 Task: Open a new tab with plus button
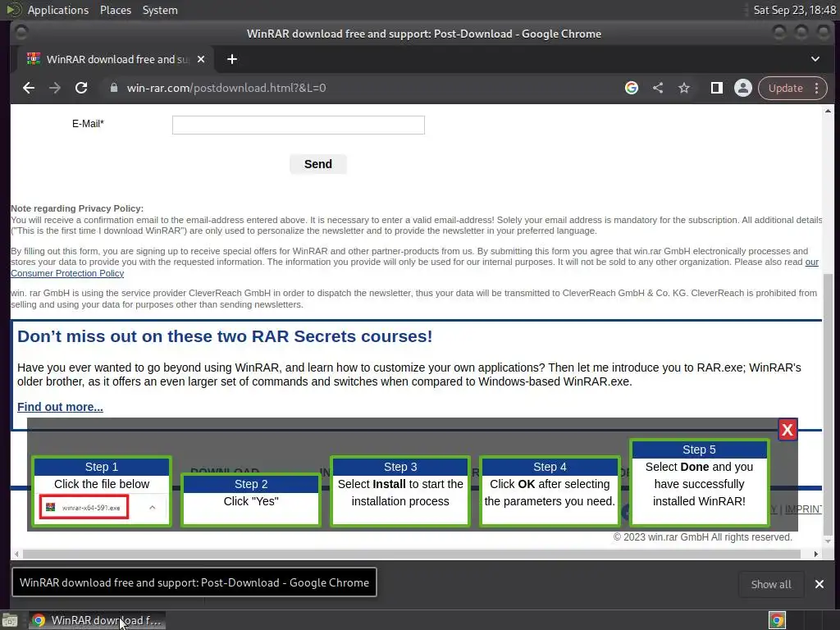[232, 59]
